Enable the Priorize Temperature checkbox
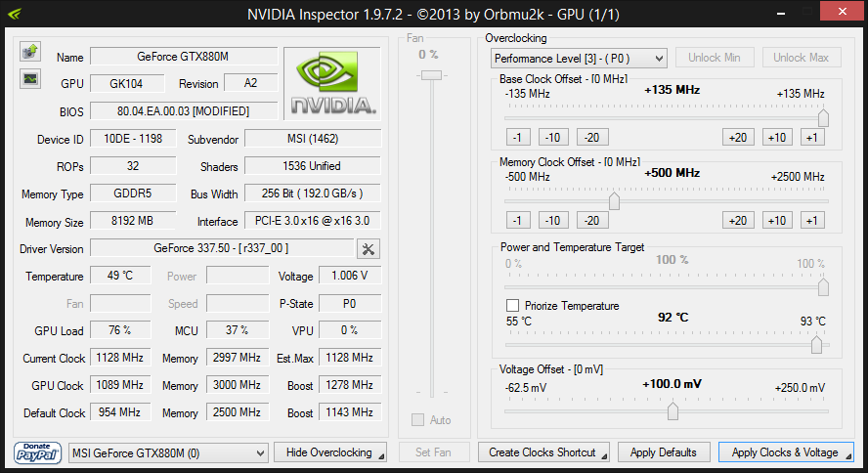 tap(512, 305)
